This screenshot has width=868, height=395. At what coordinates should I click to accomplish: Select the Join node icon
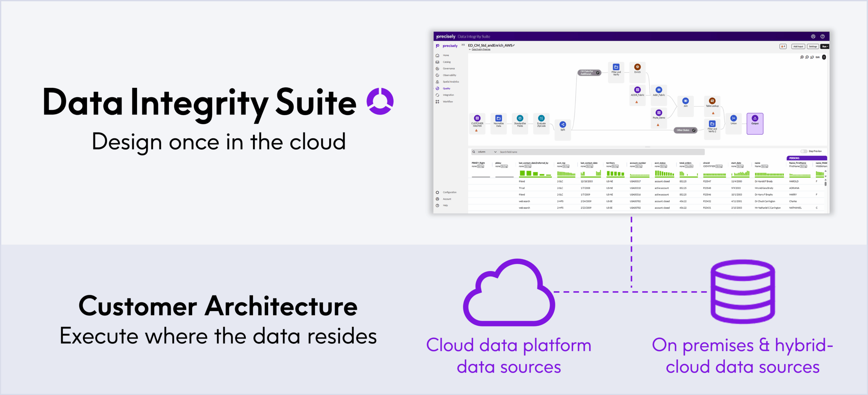[686, 101]
